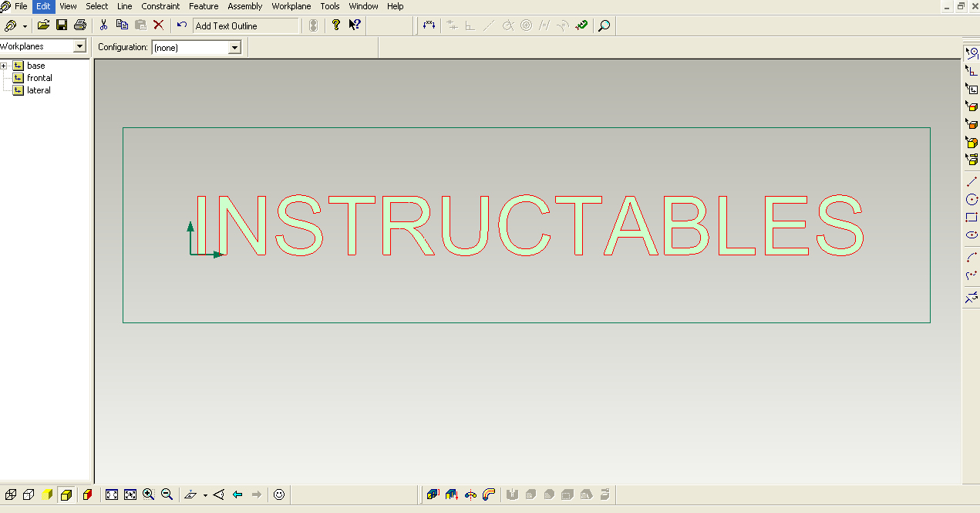The height and width of the screenshot is (513, 980).
Task: Click the smiley face icon in bottom toolbar
Action: (x=279, y=494)
